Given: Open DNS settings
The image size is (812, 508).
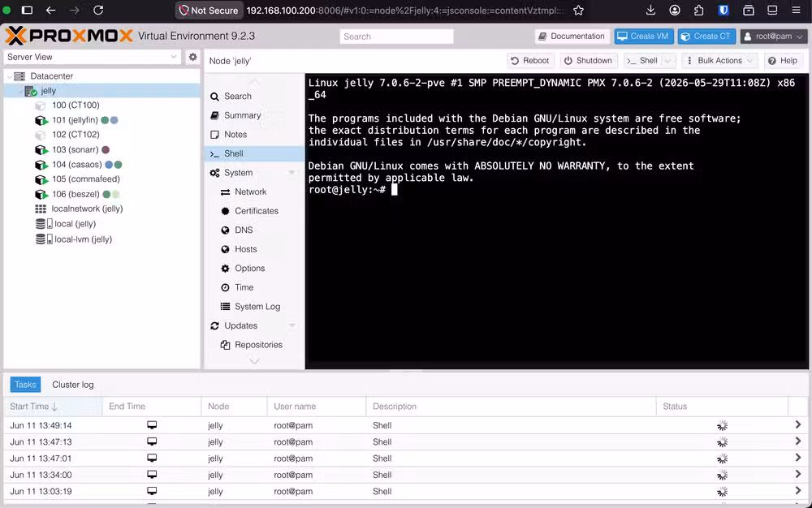Looking at the screenshot, I should pos(244,230).
